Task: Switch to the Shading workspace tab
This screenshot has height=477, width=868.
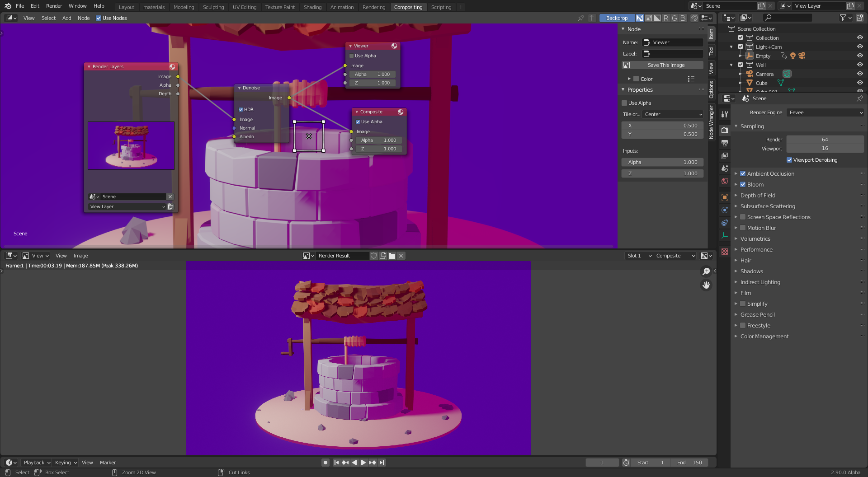Action: pyautogui.click(x=312, y=7)
